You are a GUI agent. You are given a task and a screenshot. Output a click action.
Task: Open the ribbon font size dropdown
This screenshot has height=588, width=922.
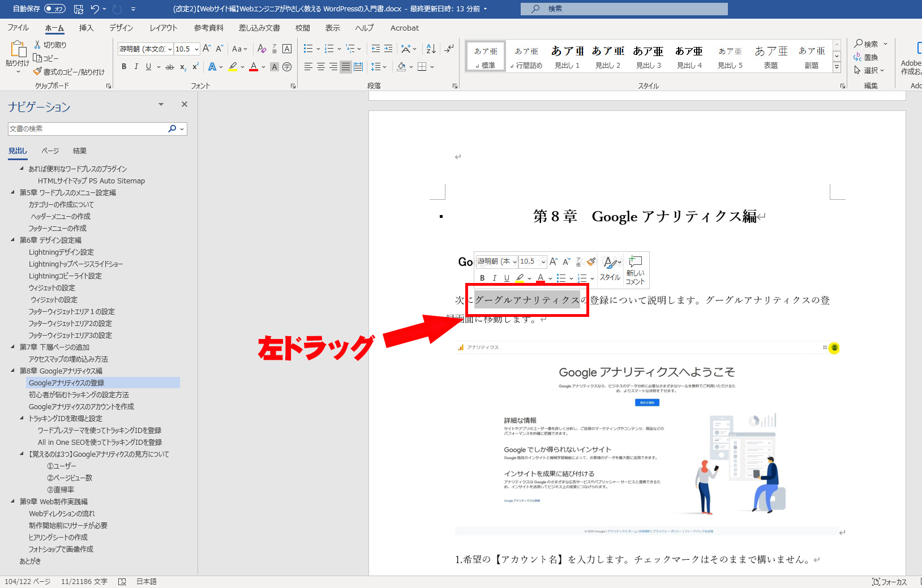tap(196, 49)
